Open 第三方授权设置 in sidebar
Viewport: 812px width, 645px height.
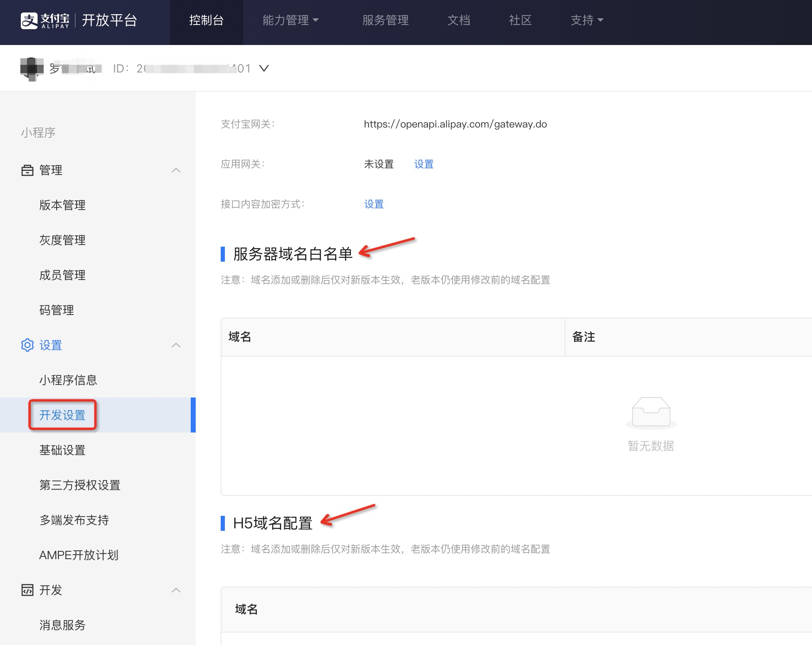click(80, 485)
